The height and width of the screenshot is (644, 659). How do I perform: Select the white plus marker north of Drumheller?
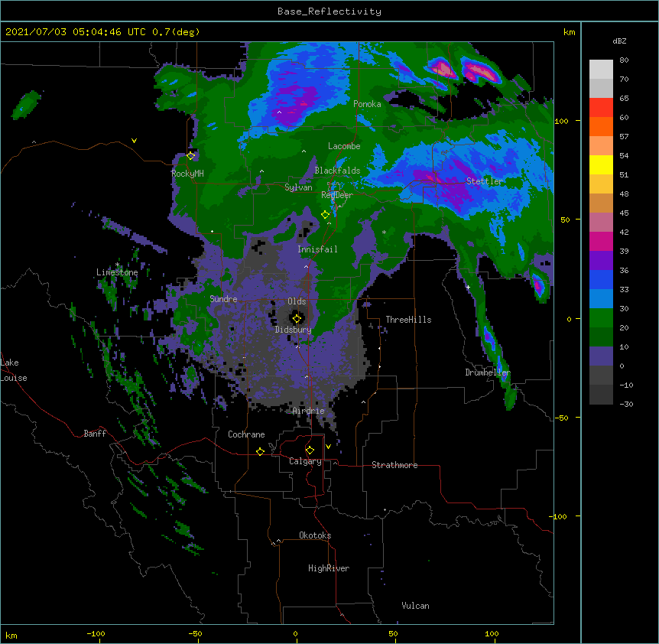(468, 287)
